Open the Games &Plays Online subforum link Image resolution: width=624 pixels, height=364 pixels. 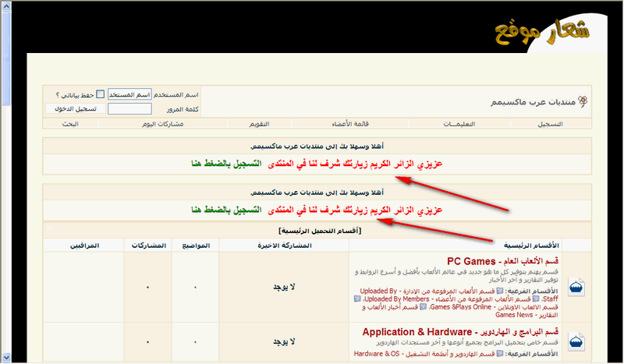coord(494,307)
